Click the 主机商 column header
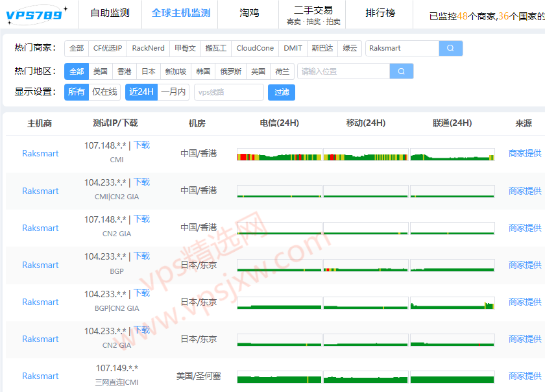 click(x=40, y=123)
